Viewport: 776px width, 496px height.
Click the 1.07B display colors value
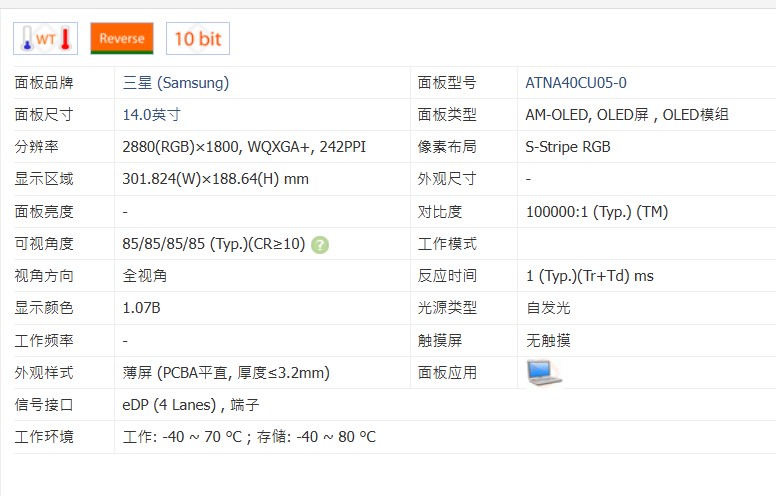pyautogui.click(x=141, y=308)
